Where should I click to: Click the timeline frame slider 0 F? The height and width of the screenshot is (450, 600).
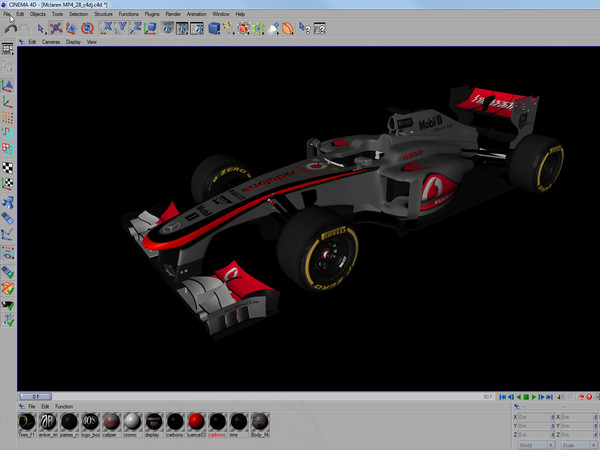(x=35, y=396)
